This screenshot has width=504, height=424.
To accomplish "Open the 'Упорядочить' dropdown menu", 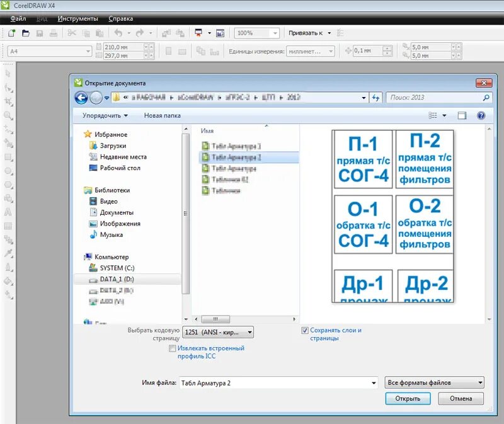I will [105, 116].
